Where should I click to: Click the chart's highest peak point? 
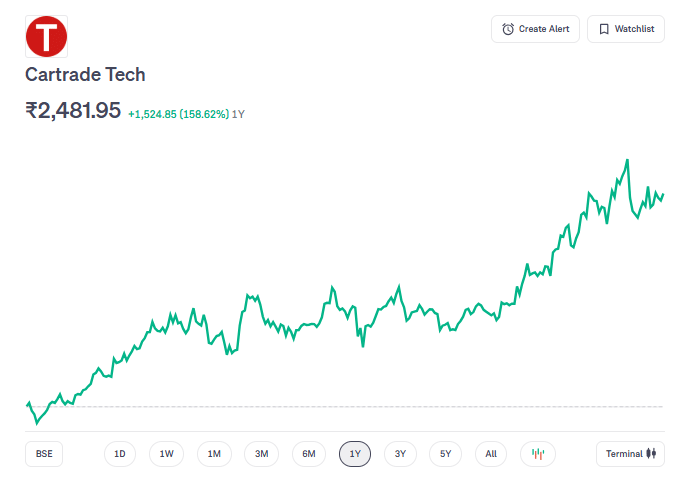click(627, 160)
